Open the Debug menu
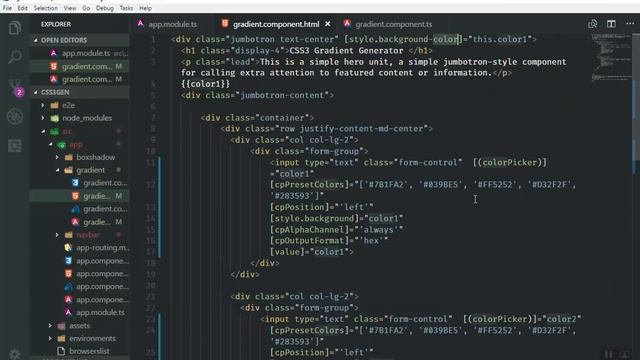This screenshot has height=360, width=640. pos(105,8)
